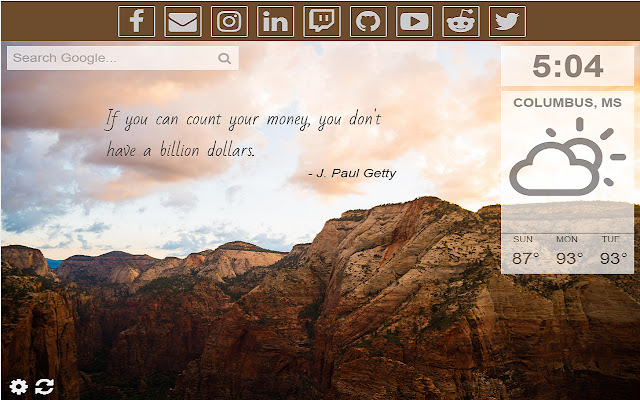Viewport: 640px width, 400px height.
Task: Open the Twitch shortcut icon
Action: pyautogui.click(x=322, y=22)
